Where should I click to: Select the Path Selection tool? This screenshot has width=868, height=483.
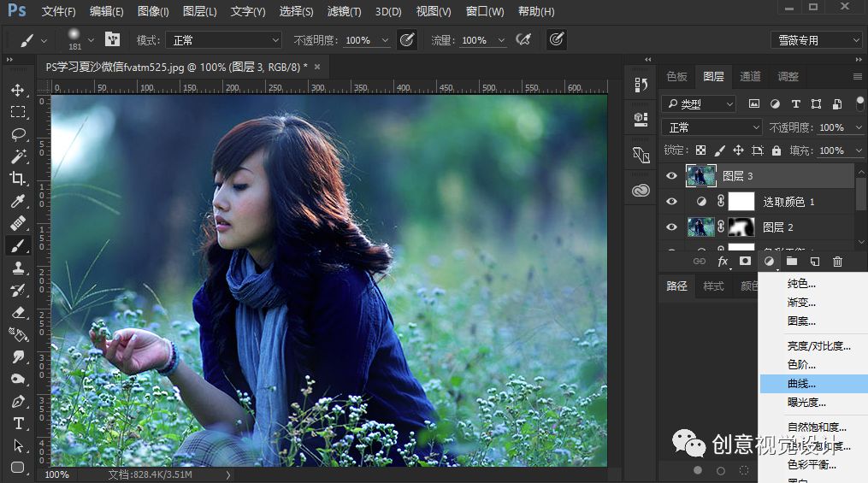18,445
